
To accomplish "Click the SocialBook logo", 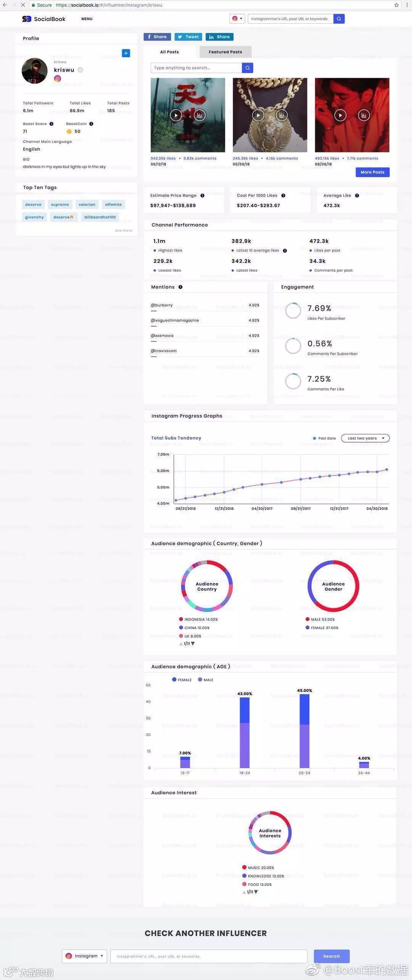I will click(43, 19).
